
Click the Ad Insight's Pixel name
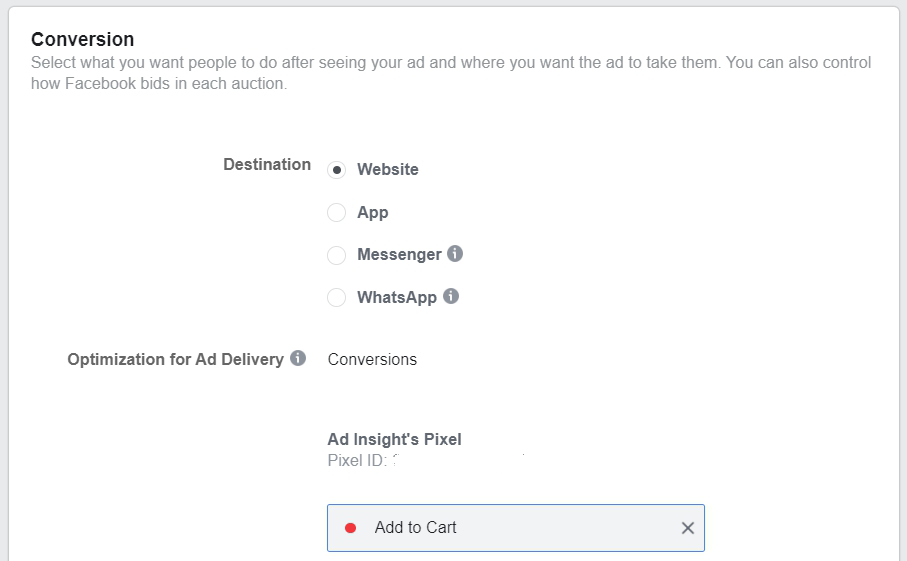click(x=394, y=440)
